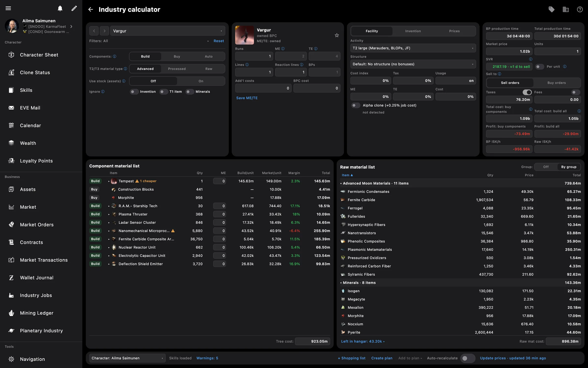Click the pencil edit icon
Screen dimensions: 588x368
[74, 8]
